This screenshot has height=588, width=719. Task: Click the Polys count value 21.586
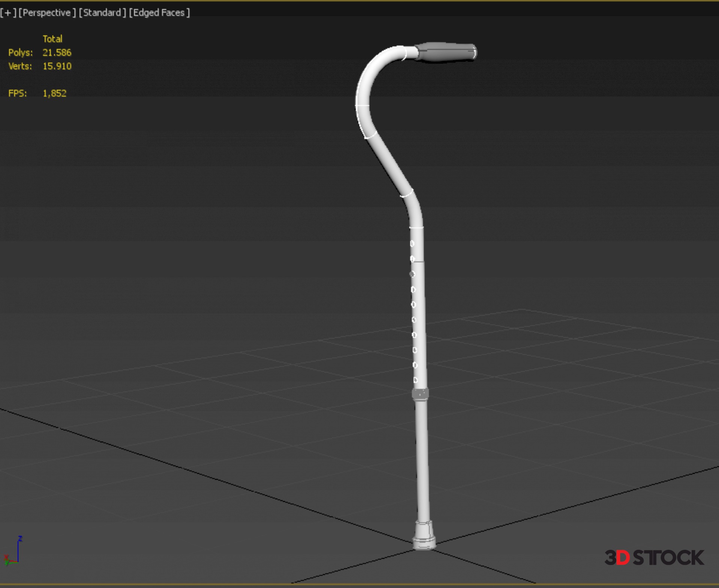57,52
